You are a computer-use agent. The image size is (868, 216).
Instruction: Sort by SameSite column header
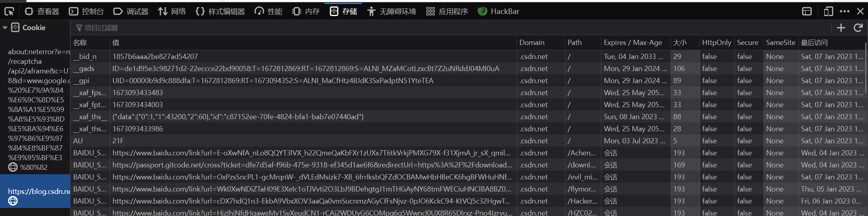[780, 43]
